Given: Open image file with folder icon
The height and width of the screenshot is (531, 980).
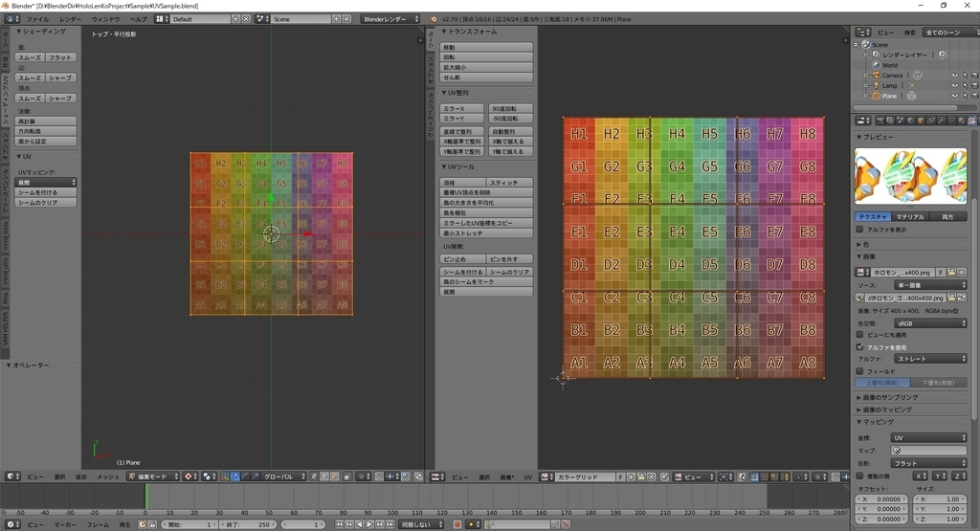Looking at the screenshot, I should pyautogui.click(x=640, y=476).
